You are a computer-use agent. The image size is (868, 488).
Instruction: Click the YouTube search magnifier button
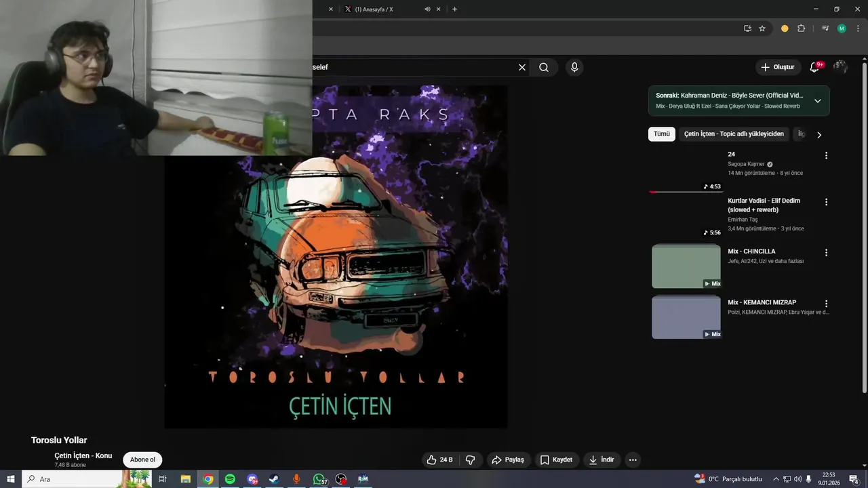(544, 67)
